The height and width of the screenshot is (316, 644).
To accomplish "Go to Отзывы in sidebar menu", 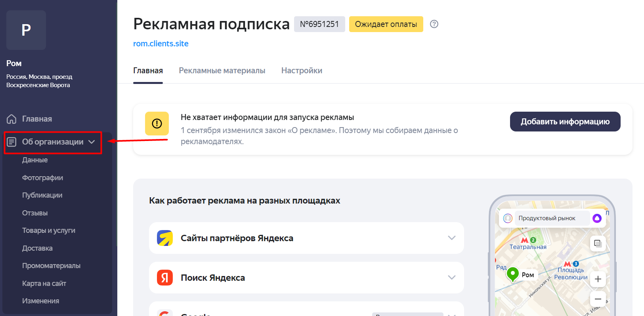I will click(35, 213).
